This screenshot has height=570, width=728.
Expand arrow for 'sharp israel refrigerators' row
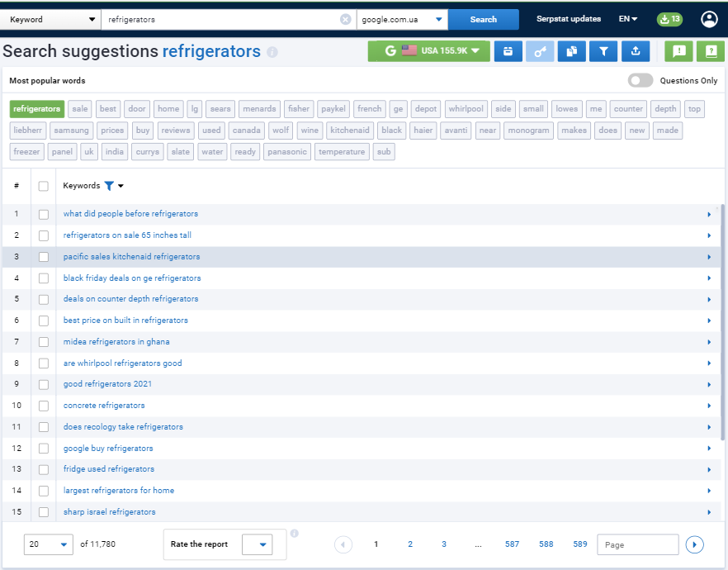tap(709, 512)
